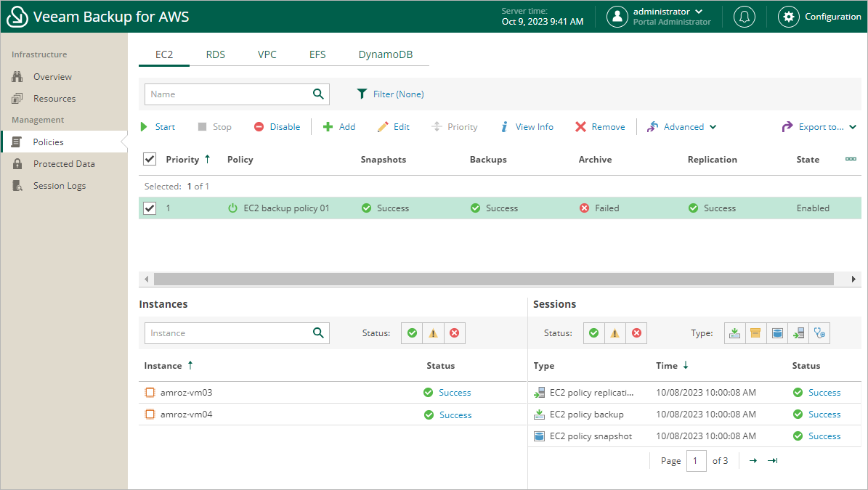Open EC2 policy backup session Success link
868x490 pixels.
[824, 415]
